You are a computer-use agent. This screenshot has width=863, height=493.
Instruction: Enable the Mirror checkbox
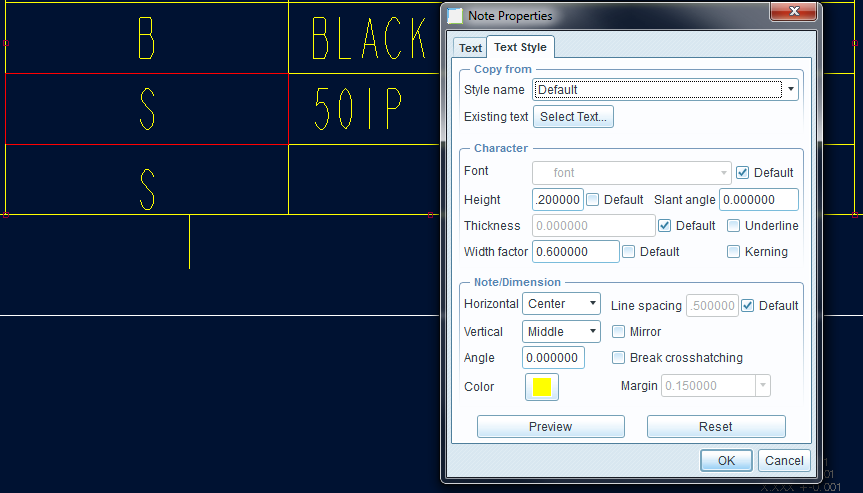[619, 332]
